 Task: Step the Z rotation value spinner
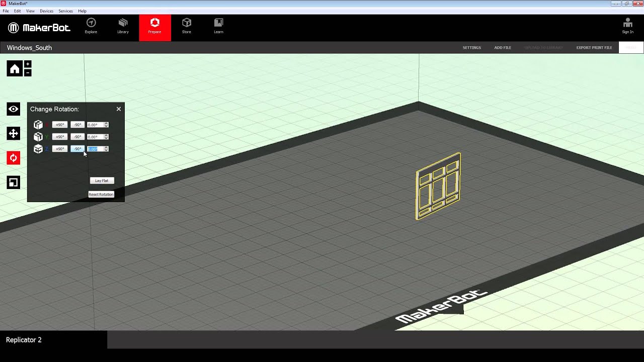(106, 149)
